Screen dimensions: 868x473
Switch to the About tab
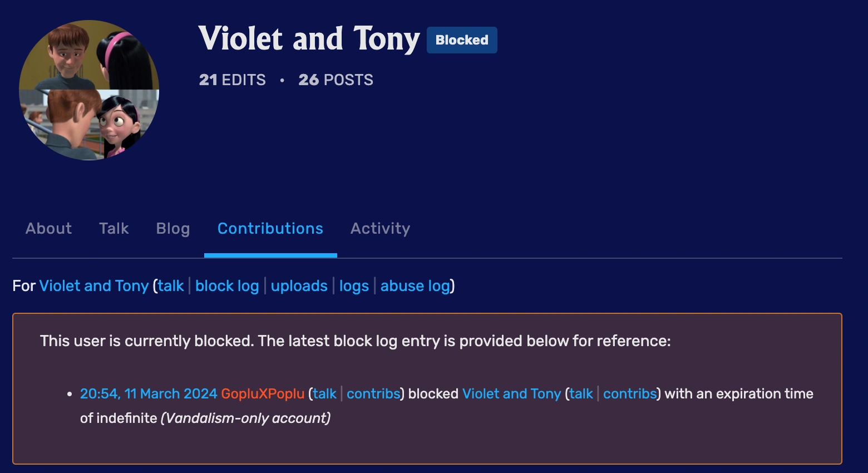48,229
